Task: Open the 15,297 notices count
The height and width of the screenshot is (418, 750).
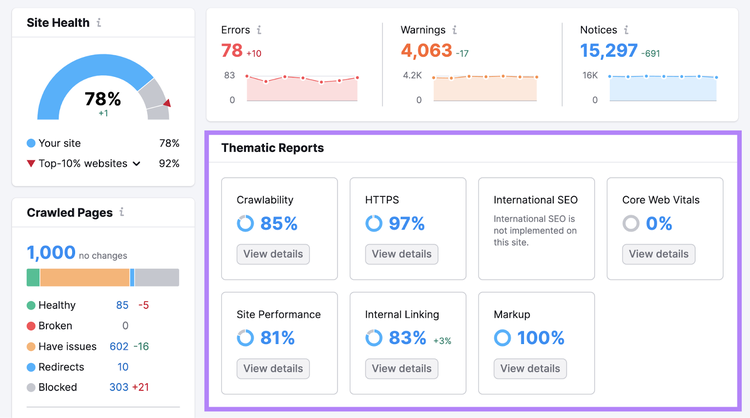Action: tap(609, 51)
